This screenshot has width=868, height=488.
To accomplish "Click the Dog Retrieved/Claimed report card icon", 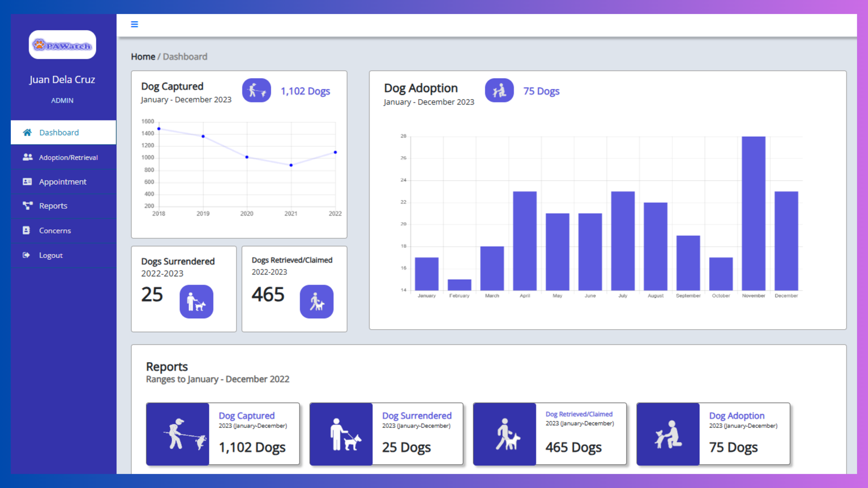I will coord(505,434).
